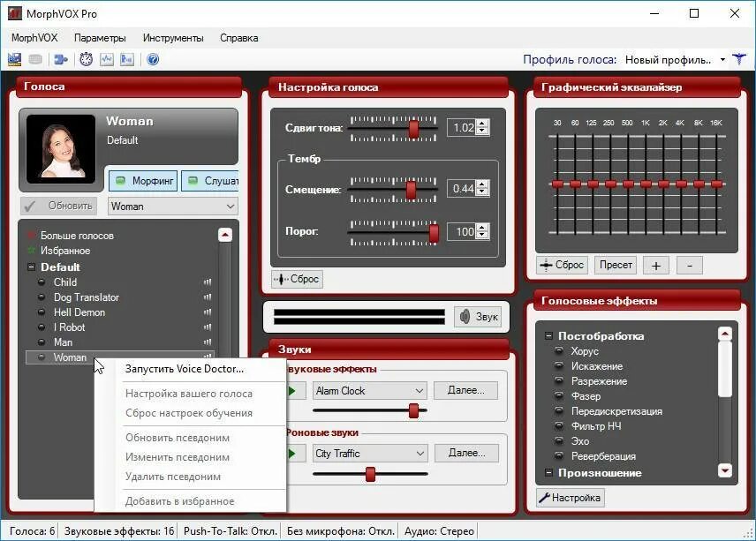Image resolution: width=756 pixels, height=541 pixels.
Task: Toggle the Морфинг button
Action: pyautogui.click(x=143, y=181)
